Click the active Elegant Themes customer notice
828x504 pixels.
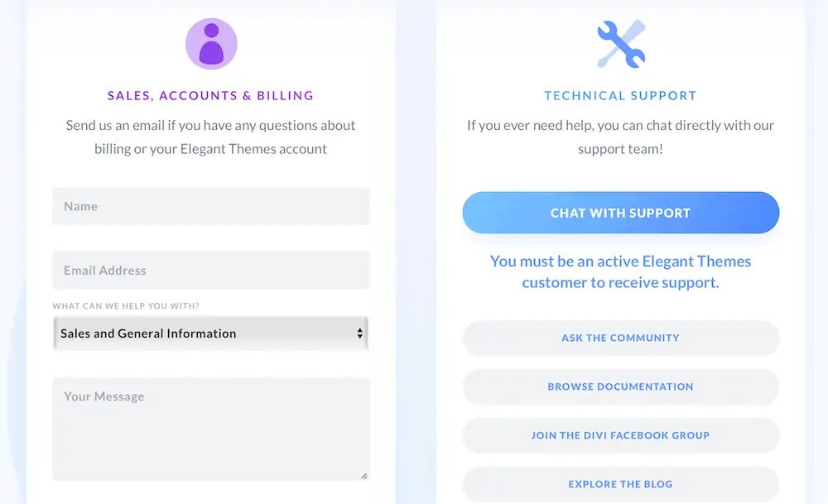[x=621, y=271]
